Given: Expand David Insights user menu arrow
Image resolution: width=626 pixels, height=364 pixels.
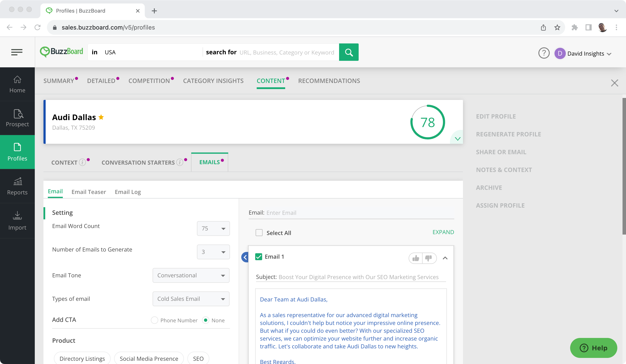Looking at the screenshot, I should click(609, 54).
